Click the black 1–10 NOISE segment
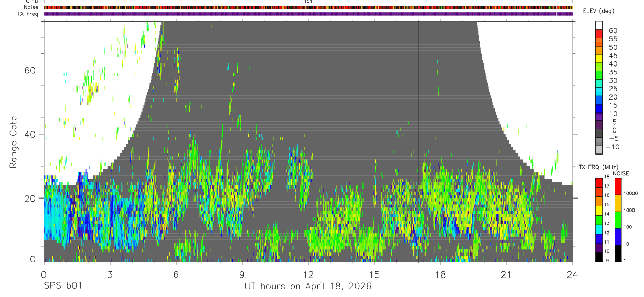This screenshot has width=644, height=297. point(618,252)
